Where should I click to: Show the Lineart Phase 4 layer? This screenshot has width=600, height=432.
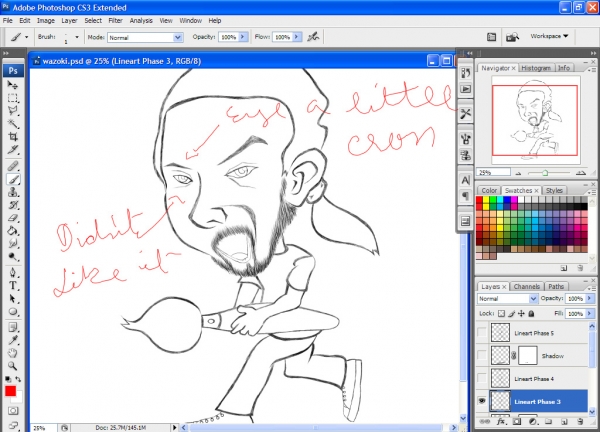(482, 378)
